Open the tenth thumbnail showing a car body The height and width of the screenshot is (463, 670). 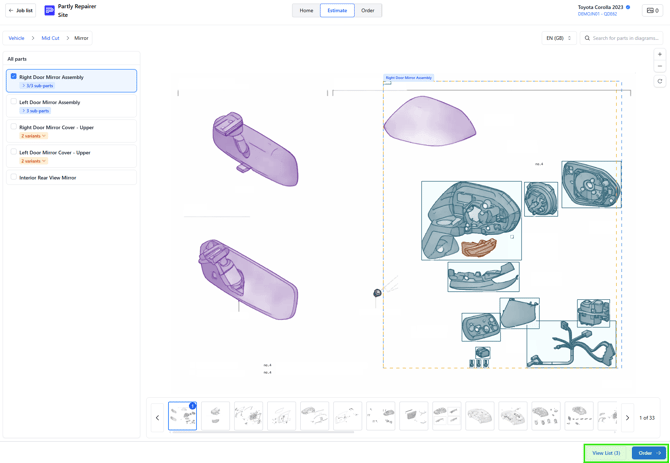480,416
